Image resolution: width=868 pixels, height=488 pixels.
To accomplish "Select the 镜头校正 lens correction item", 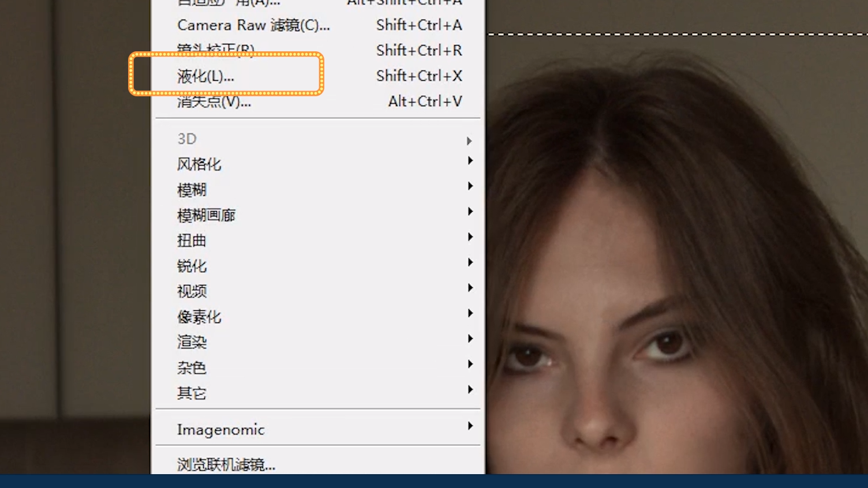I will [x=216, y=50].
